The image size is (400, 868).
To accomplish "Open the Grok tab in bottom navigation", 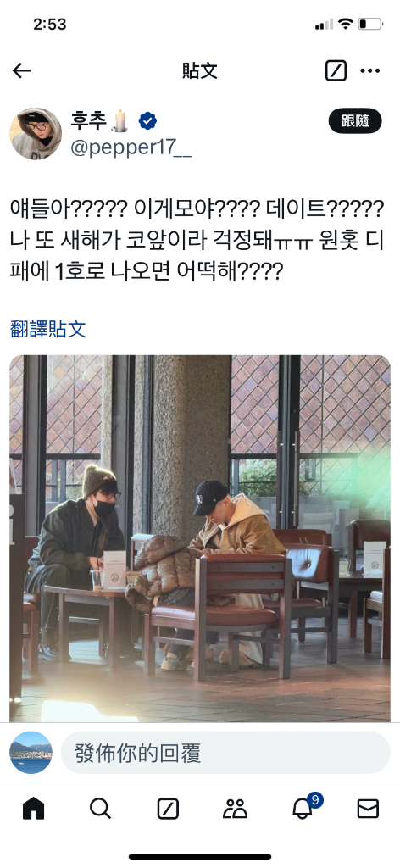I will pos(168,809).
